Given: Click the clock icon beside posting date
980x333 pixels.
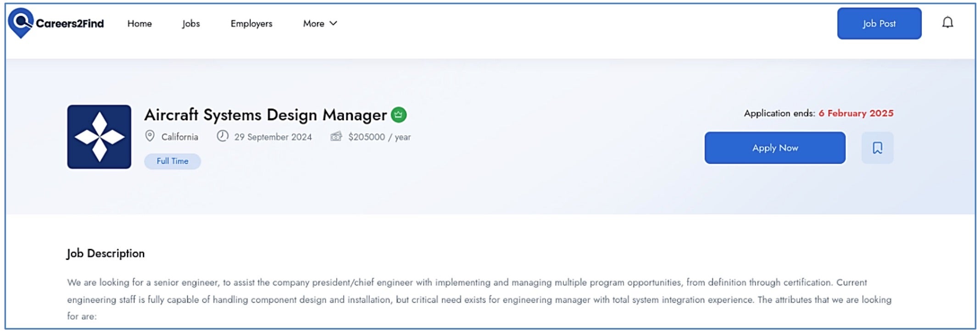Looking at the screenshot, I should pyautogui.click(x=223, y=136).
